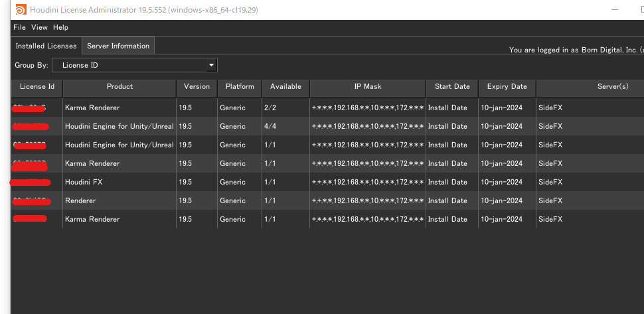Open the Group By License ID dropdown
The image size is (644, 314).
135,65
